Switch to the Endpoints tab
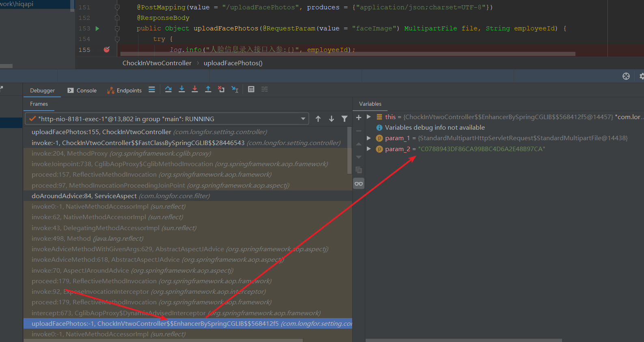 click(x=125, y=90)
